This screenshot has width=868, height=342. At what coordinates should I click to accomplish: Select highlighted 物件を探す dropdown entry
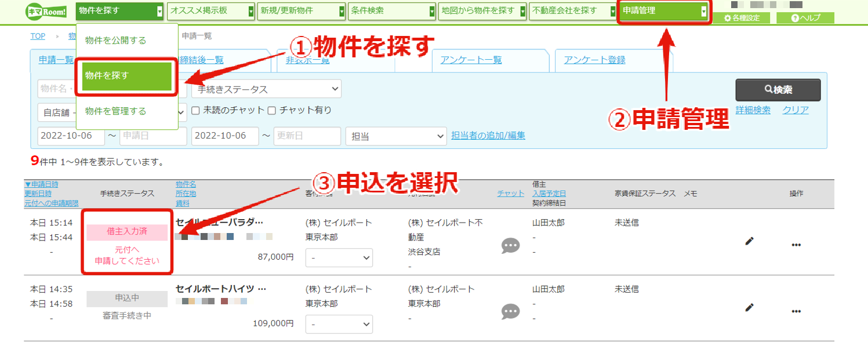(127, 76)
